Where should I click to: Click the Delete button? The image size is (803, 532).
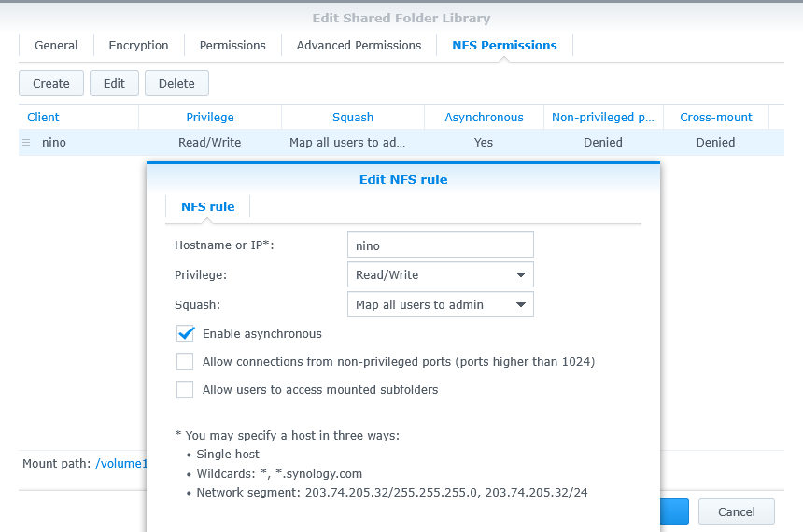point(176,83)
